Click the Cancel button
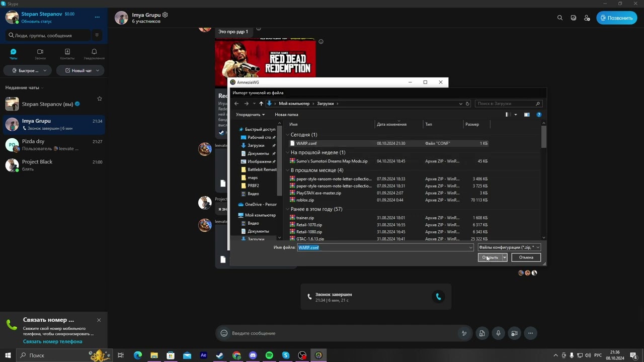This screenshot has height=362, width=644. click(x=526, y=257)
